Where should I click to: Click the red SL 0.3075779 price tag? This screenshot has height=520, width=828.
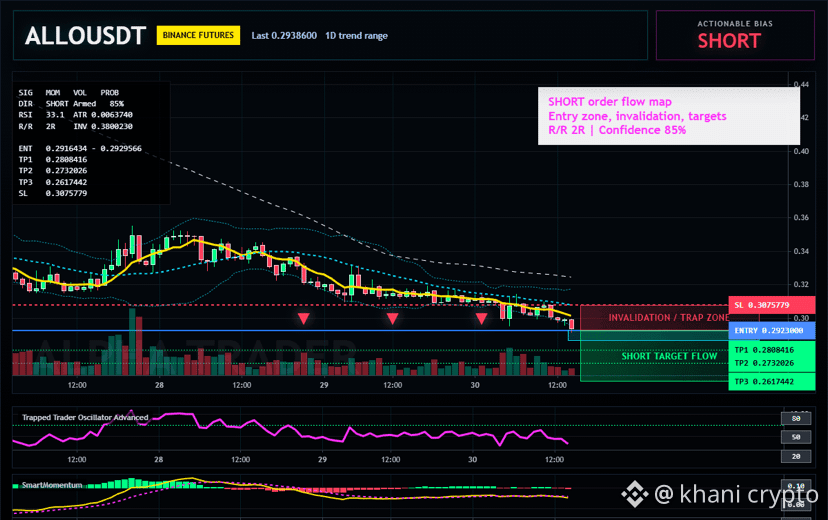point(771,305)
